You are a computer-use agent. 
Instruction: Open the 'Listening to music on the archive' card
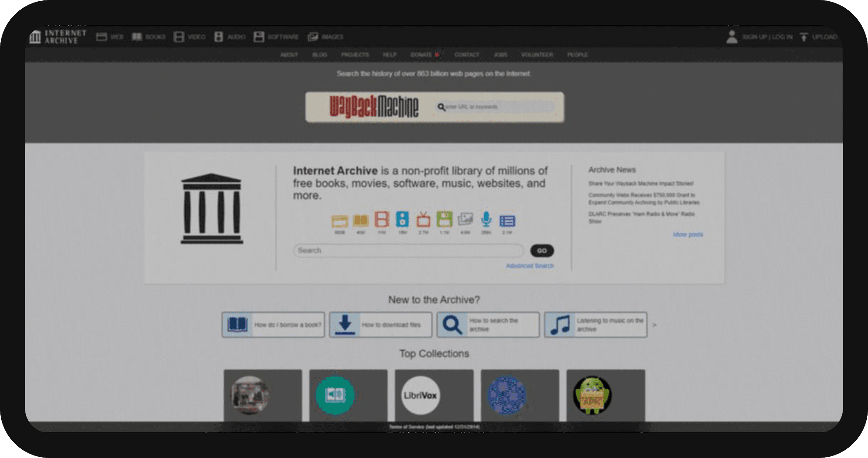coord(596,325)
